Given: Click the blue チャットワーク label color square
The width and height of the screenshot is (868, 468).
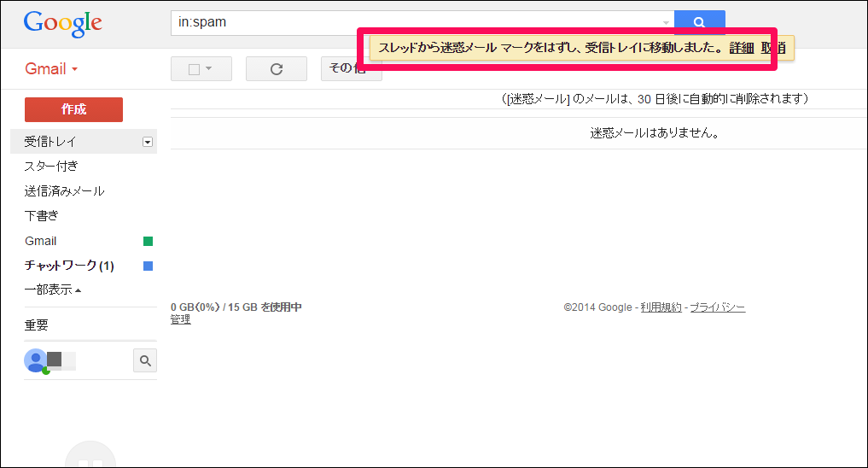Looking at the screenshot, I should coord(148,266).
